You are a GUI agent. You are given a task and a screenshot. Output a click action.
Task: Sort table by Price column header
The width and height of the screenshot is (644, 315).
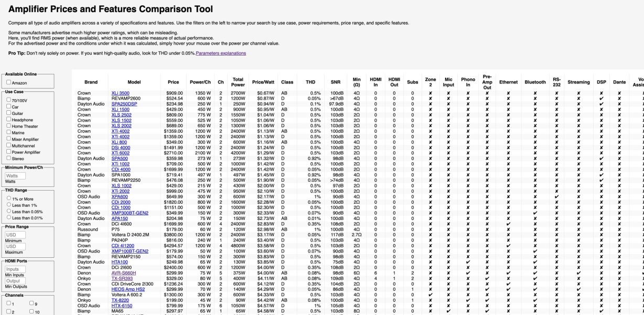173,82
